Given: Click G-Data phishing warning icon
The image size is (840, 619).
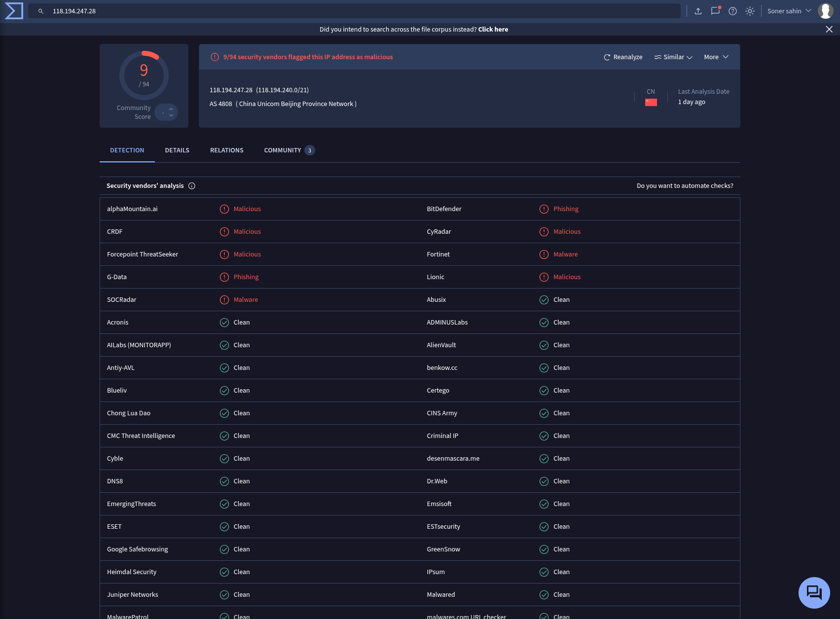Looking at the screenshot, I should [x=224, y=277].
